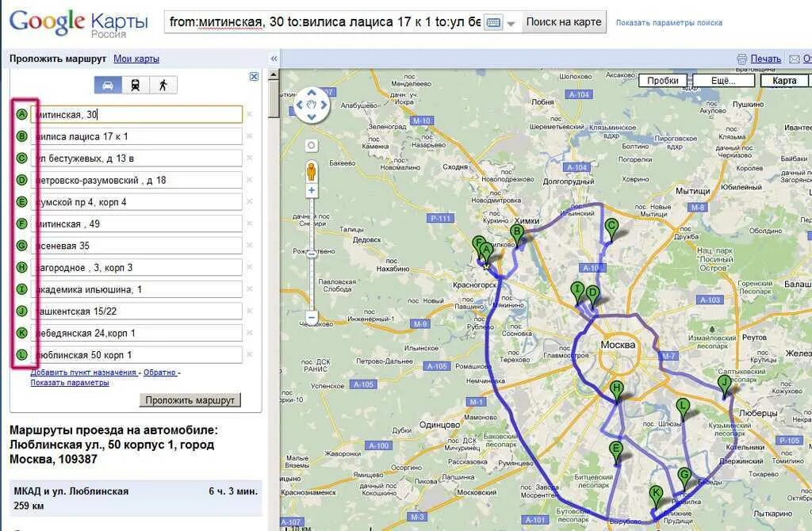Click map pin J near Люберцы
The width and height of the screenshot is (812, 531).
725,386
